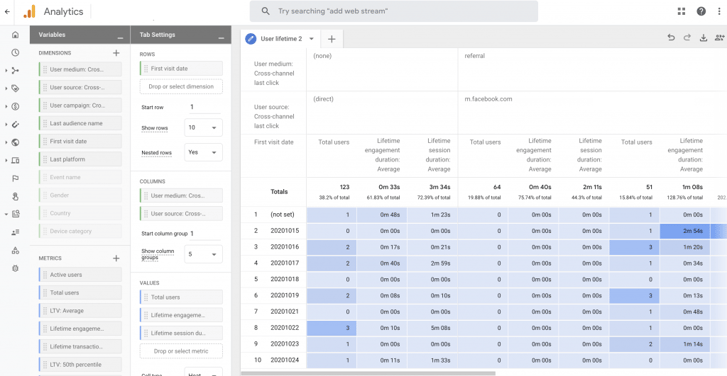The image size is (727, 376).
Task: Share the analysis with users
Action: click(x=720, y=38)
